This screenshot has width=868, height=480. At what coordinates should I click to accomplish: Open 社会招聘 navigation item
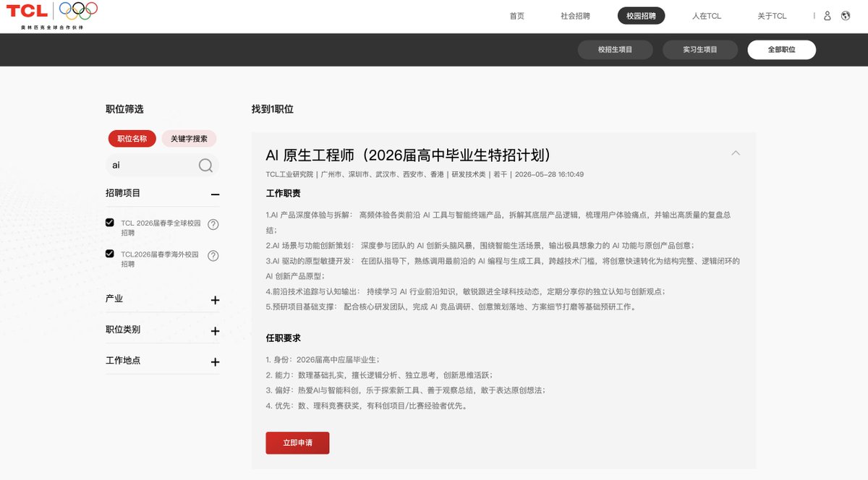tap(575, 16)
